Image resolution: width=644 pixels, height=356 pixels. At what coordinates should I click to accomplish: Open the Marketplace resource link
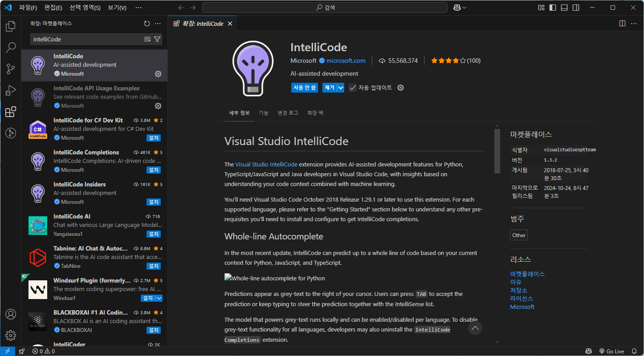(x=527, y=274)
